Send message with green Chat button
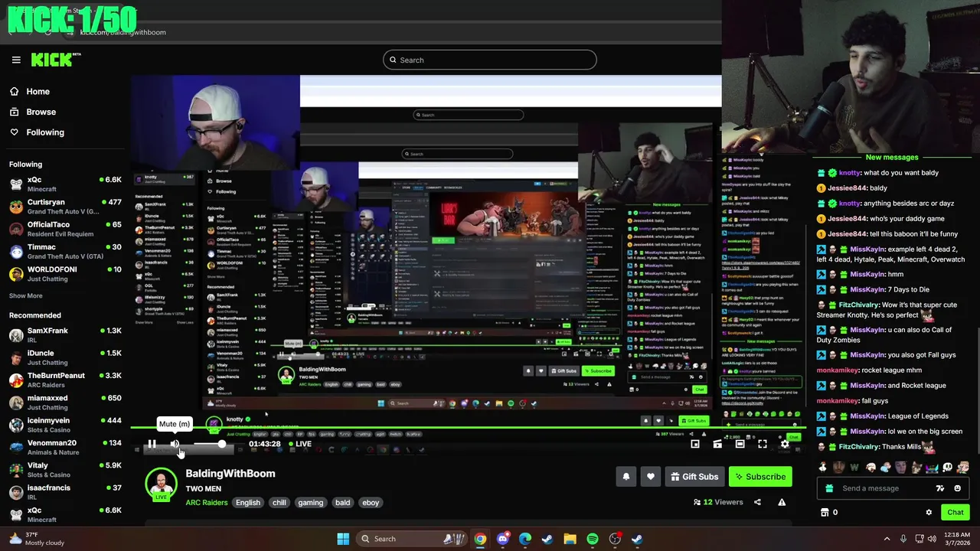The image size is (980, 551). pyautogui.click(x=955, y=513)
